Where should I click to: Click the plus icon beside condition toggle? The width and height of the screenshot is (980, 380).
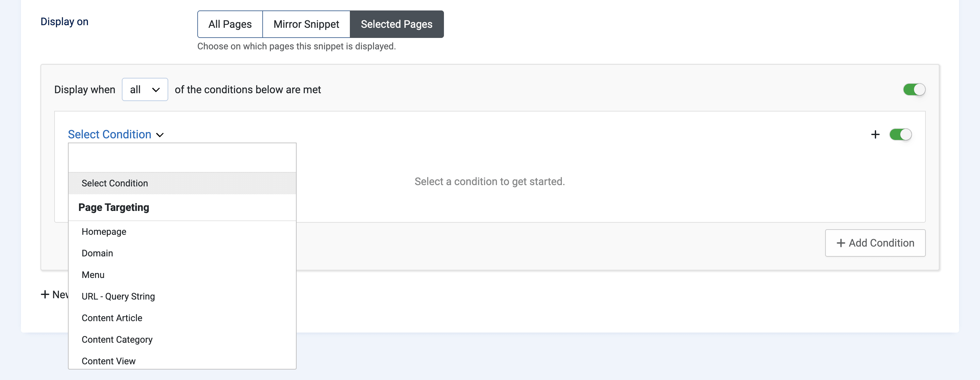point(875,134)
